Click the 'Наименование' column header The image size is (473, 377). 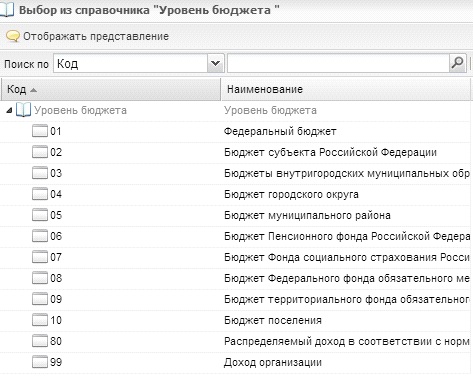point(347,89)
